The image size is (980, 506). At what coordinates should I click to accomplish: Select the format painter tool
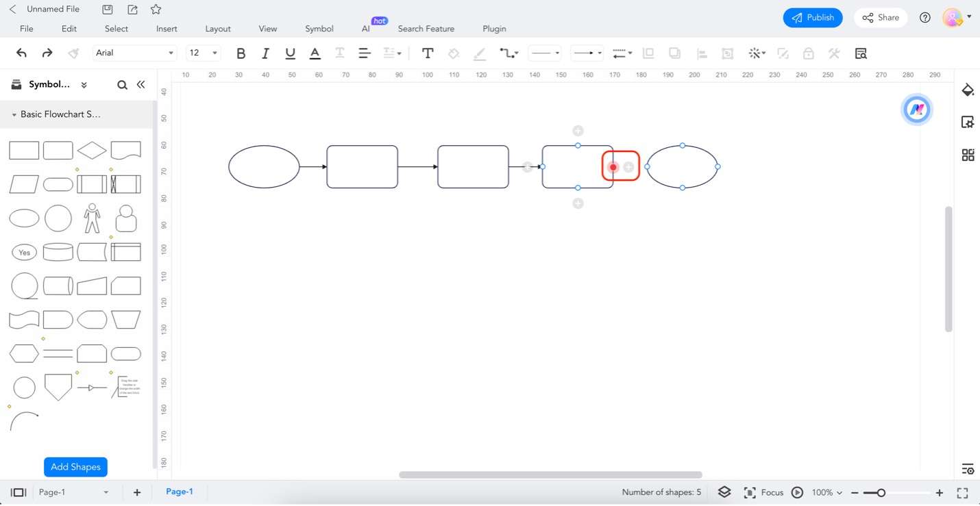click(x=73, y=53)
